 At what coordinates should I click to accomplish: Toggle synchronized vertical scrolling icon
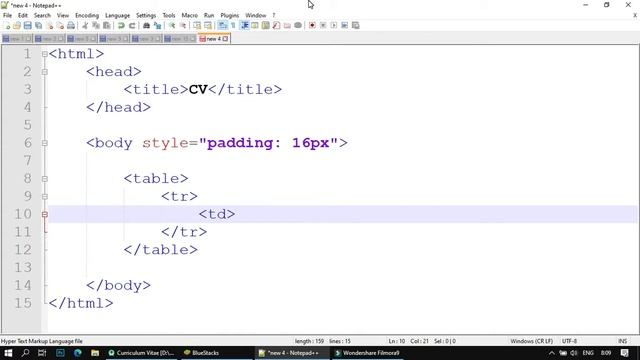pos(197,25)
